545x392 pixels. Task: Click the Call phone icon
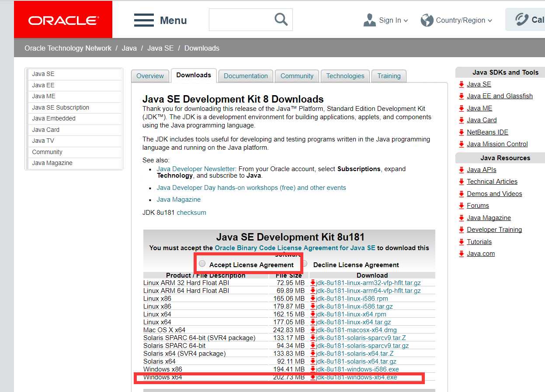pos(522,20)
